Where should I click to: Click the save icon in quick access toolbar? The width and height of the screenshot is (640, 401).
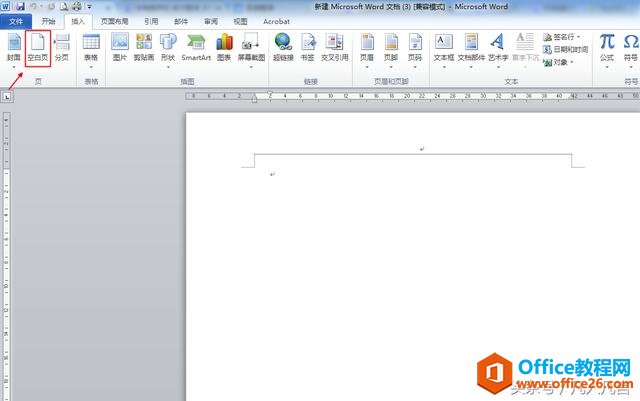[x=21, y=6]
